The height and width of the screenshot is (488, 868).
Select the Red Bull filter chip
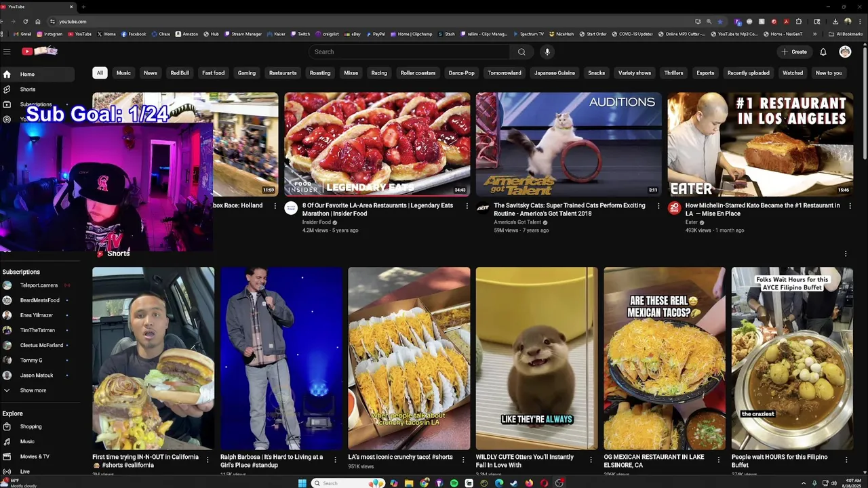[180, 73]
